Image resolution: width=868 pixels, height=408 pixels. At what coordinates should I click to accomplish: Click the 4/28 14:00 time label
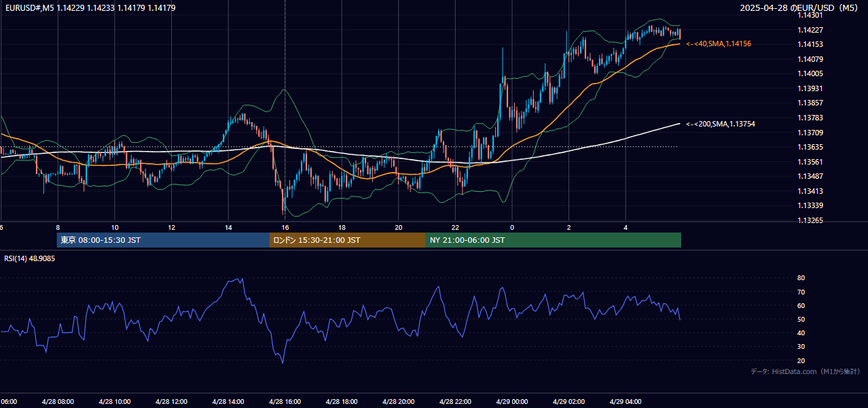coord(228,401)
